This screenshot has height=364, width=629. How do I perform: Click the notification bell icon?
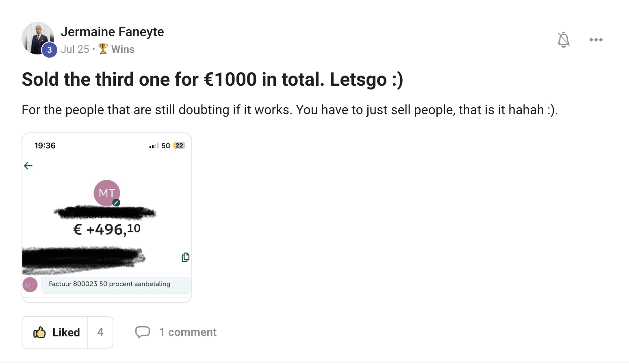coord(564,39)
